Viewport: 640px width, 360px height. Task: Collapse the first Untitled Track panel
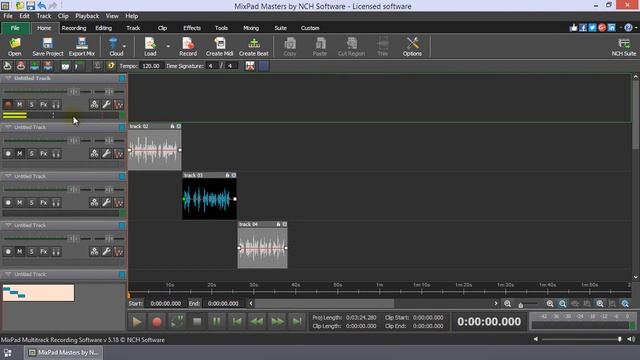(x=8, y=78)
